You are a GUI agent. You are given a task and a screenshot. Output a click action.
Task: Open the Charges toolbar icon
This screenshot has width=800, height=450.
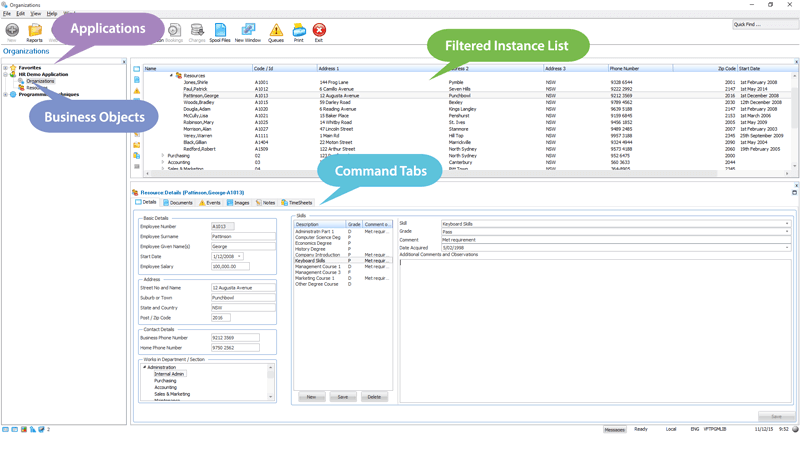(x=197, y=32)
